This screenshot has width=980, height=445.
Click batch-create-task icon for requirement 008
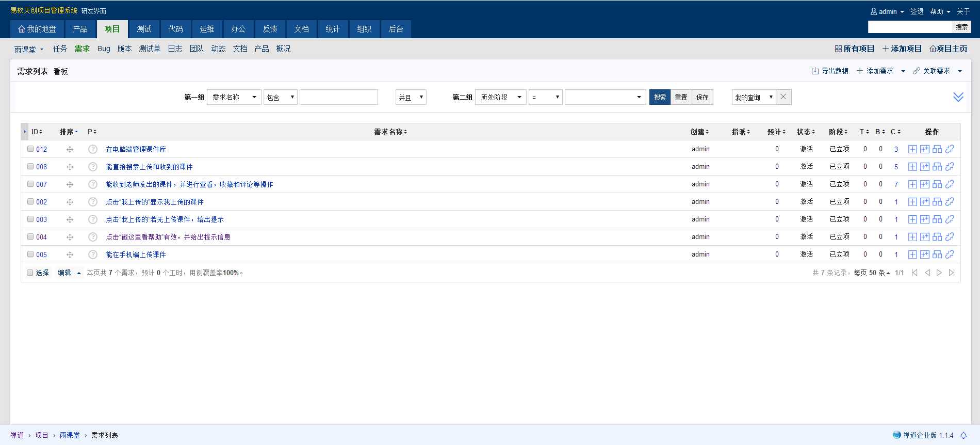925,167
